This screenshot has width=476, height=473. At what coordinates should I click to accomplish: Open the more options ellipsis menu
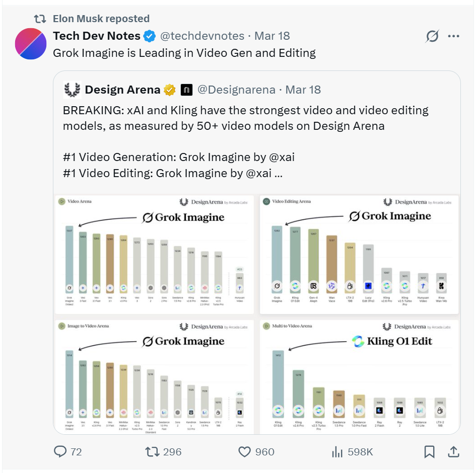[x=454, y=36]
